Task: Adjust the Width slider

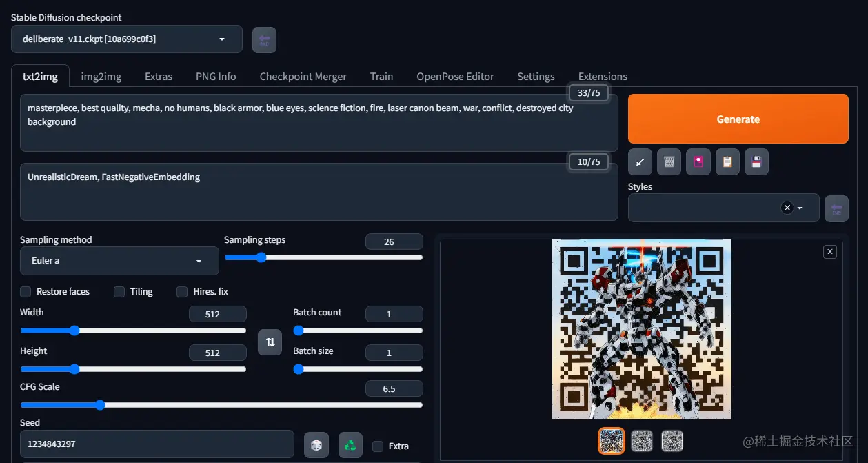Action: (x=133, y=331)
